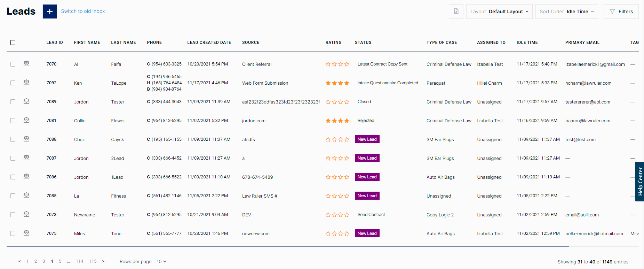Click New Lead status badge for Chez Cayck
644x269 pixels.
tap(367, 139)
